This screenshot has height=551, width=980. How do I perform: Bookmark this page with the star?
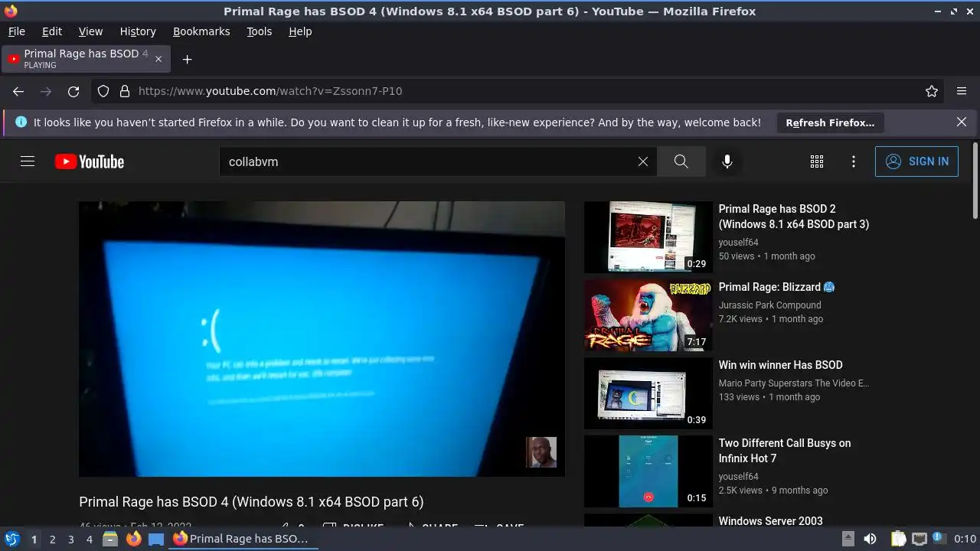[x=932, y=91]
